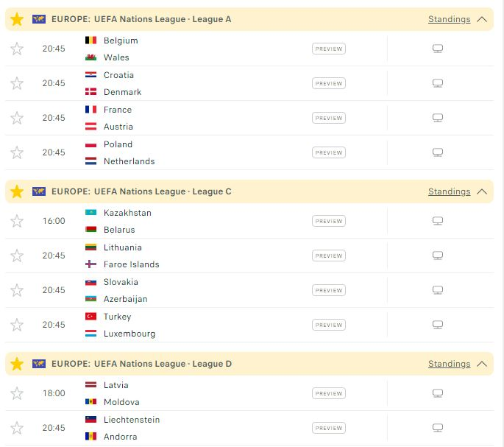Collapse the League C section chevron
This screenshot has width=504, height=447.
click(x=482, y=191)
